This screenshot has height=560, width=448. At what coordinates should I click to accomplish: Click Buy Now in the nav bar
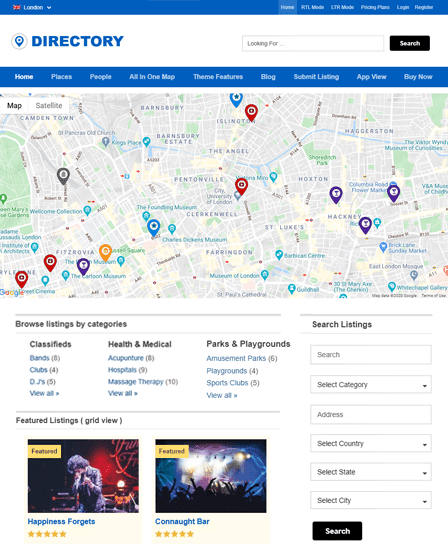click(418, 77)
